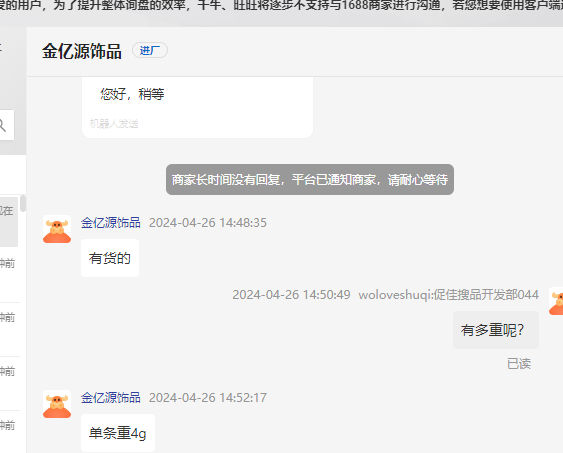Click the 进厂 badge next to shop name
The width and height of the screenshot is (563, 453).
(150, 50)
